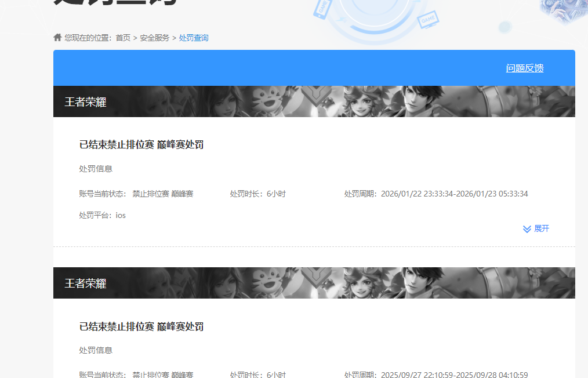Open the 首页 breadcrumb link
This screenshot has height=378, width=588.
tap(122, 37)
